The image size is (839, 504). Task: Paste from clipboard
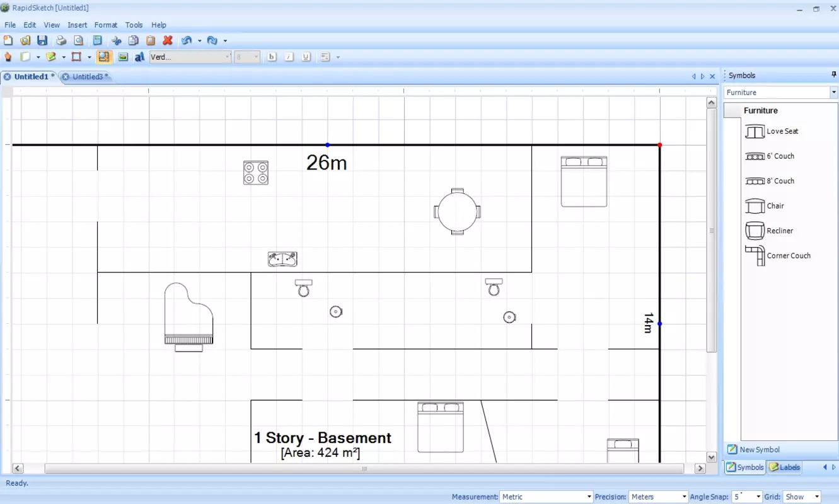151,40
